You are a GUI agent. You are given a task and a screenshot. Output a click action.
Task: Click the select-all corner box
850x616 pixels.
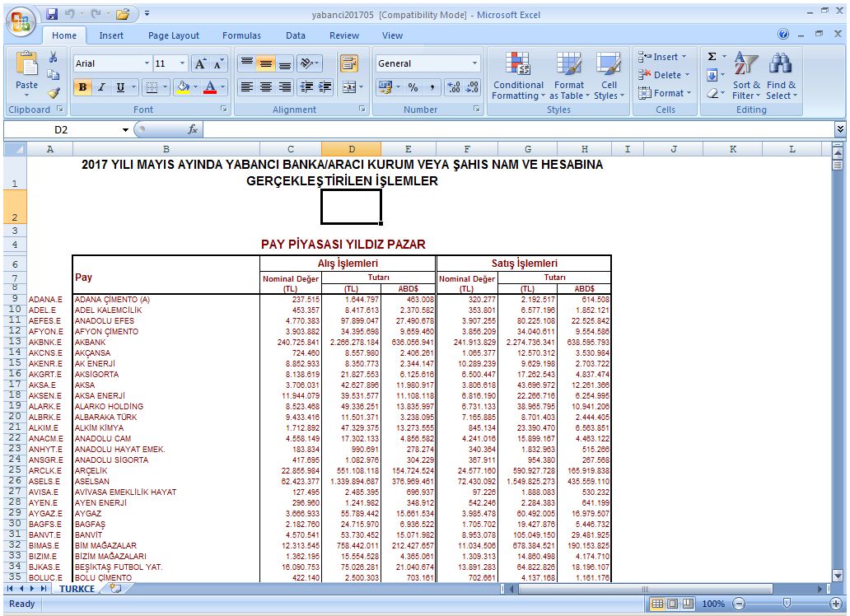pos(15,149)
